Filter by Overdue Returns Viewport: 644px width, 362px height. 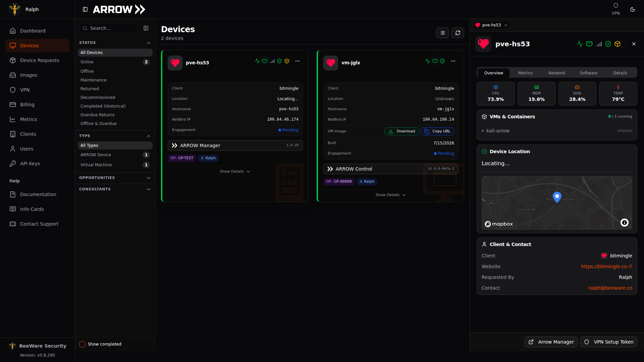115,115
